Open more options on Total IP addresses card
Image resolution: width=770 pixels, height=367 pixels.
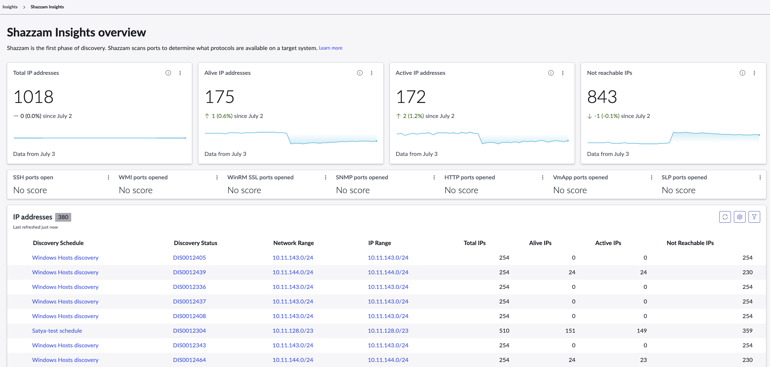point(180,73)
